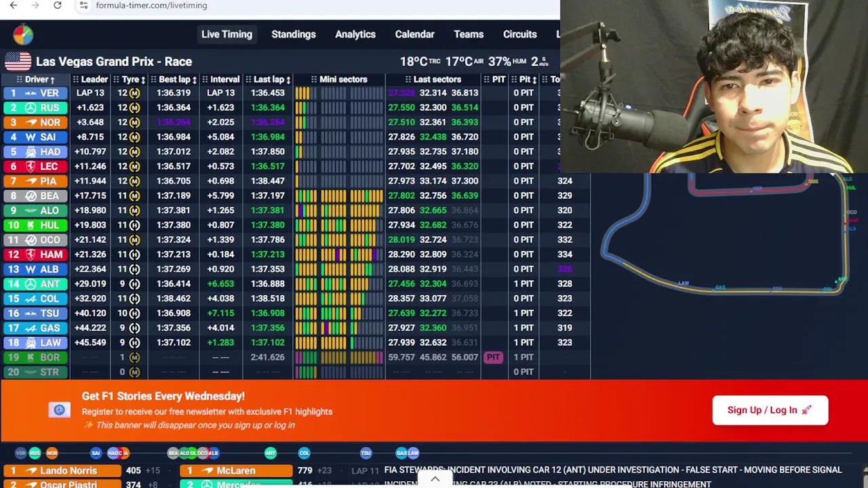Select the LAW driver badge
The image size is (868, 488).
coord(35,343)
